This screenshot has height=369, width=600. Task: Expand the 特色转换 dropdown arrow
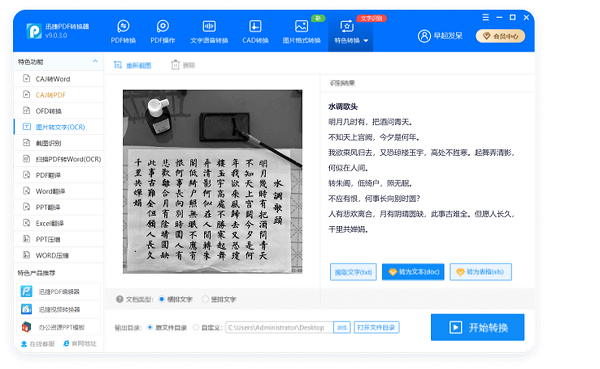point(366,41)
